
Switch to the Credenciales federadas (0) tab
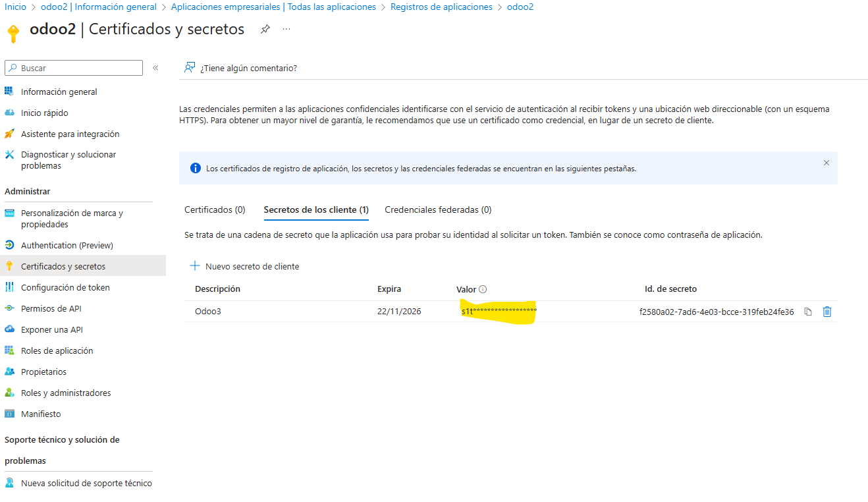pyautogui.click(x=438, y=209)
